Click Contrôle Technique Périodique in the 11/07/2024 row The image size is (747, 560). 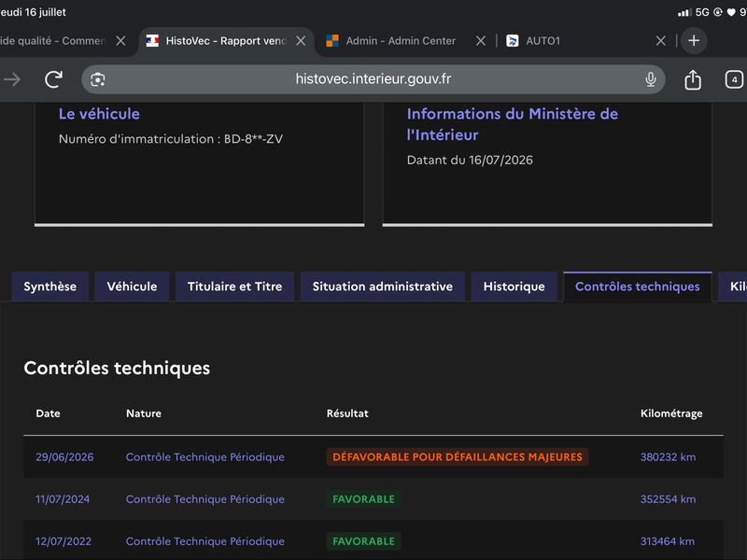point(204,499)
